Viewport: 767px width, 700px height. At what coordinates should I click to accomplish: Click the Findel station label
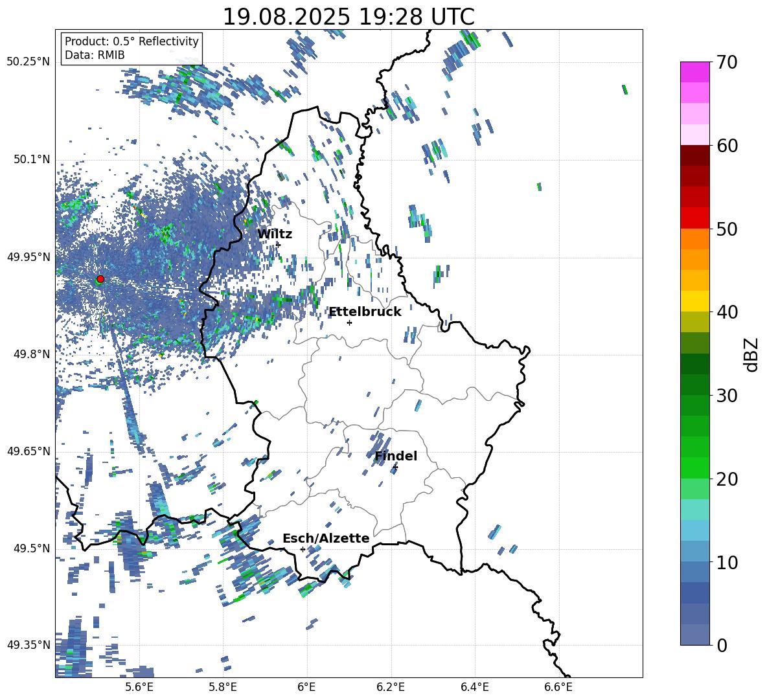point(396,456)
